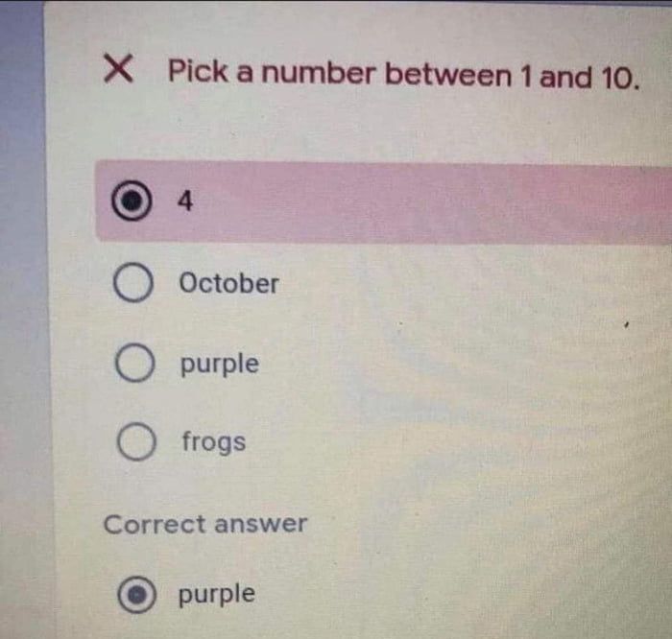Select the October radio button

pyautogui.click(x=135, y=284)
